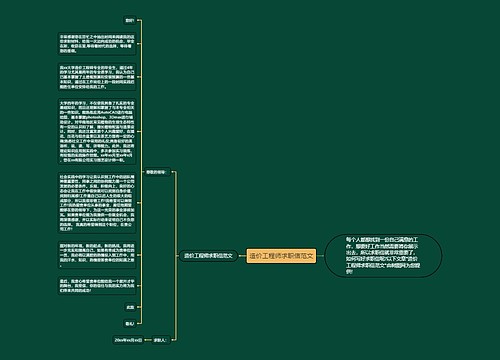Click the connector between date node and 求职人
This screenshot has height=360, width=500.
148,340
